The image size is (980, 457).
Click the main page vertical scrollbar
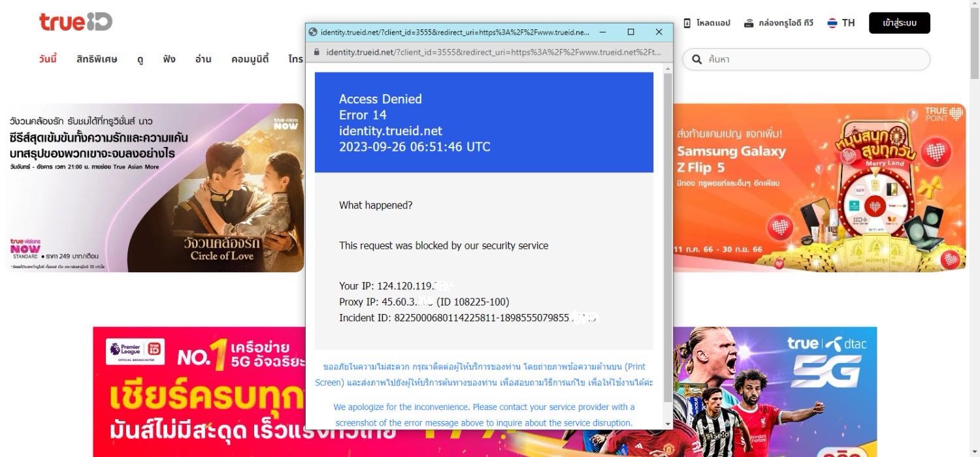tap(974, 42)
